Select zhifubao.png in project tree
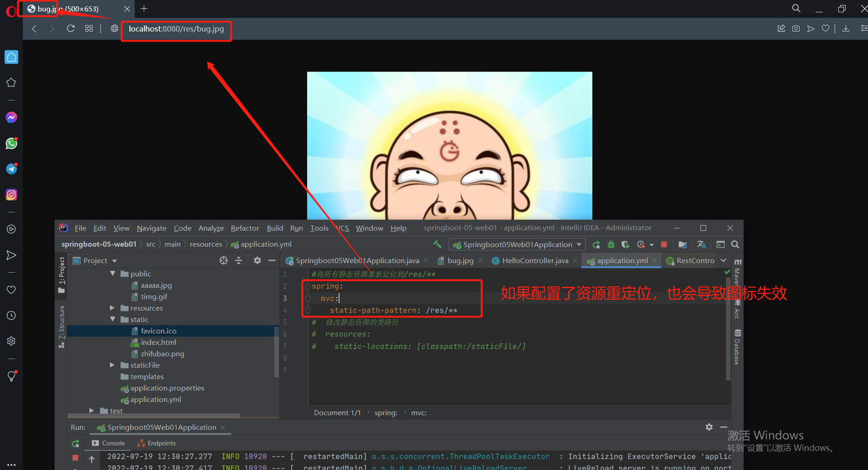The width and height of the screenshot is (868, 470). pyautogui.click(x=162, y=354)
